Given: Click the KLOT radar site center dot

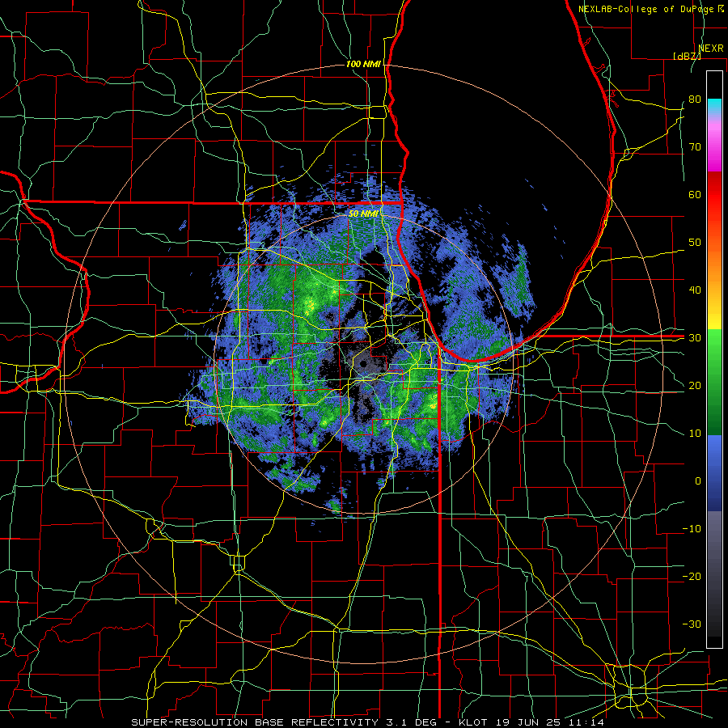Looking at the screenshot, I should (363, 364).
